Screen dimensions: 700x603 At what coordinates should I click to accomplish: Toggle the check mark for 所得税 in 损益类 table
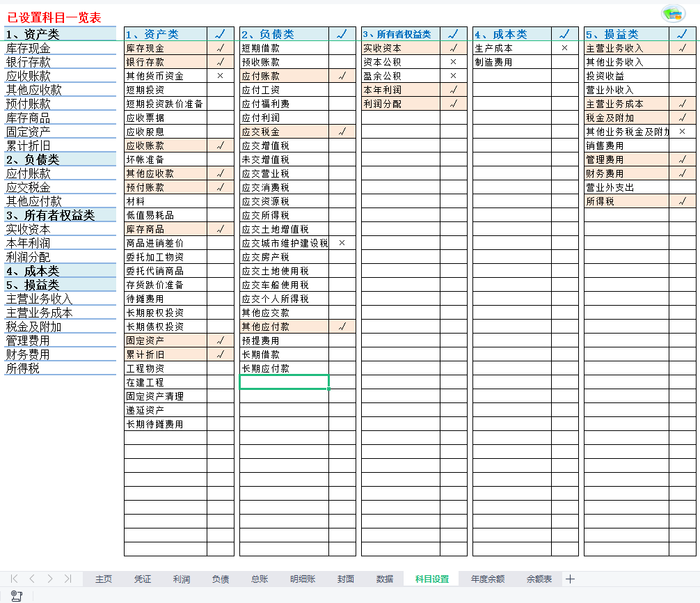(x=682, y=201)
